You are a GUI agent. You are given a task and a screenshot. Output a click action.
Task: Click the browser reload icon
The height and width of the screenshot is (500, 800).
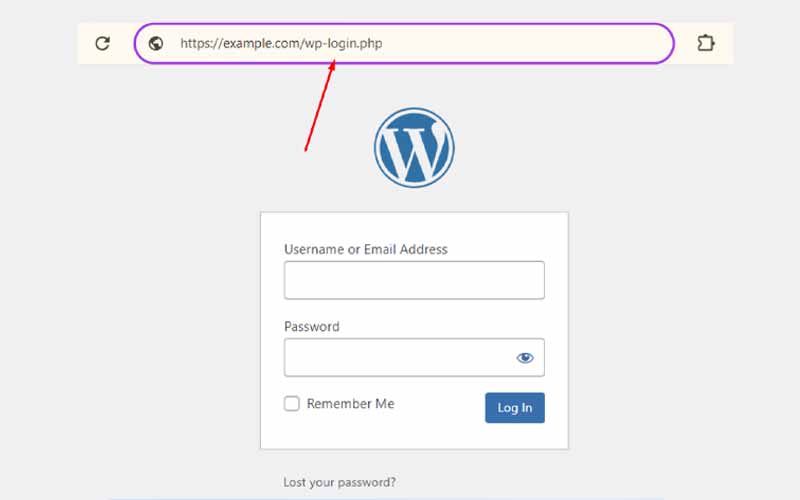(103, 43)
